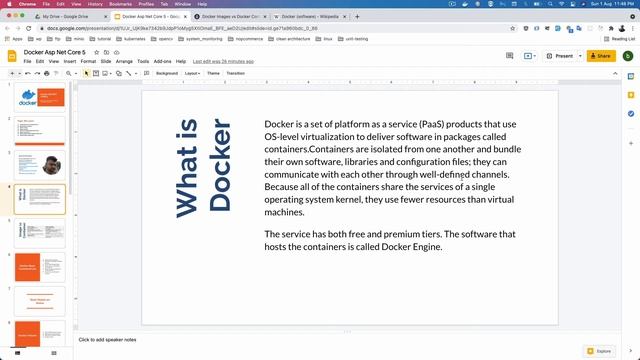Insert a shape from toolbar

[x=119, y=73]
